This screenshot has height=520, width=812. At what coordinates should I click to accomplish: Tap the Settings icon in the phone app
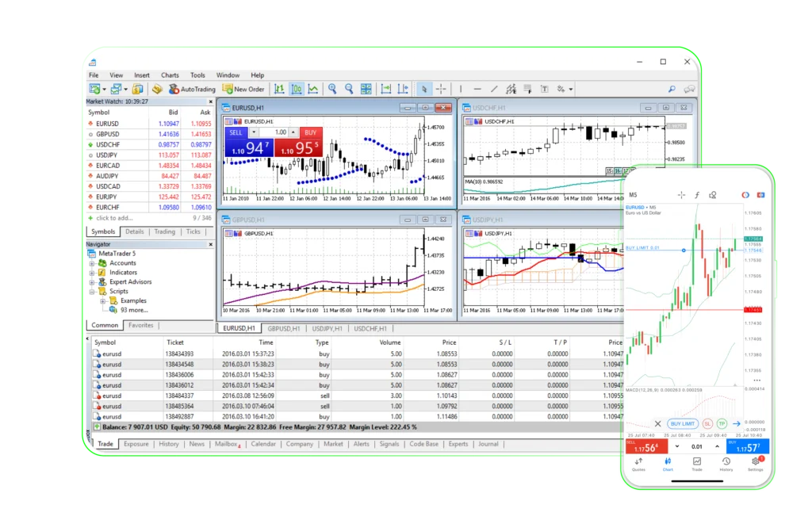click(755, 463)
